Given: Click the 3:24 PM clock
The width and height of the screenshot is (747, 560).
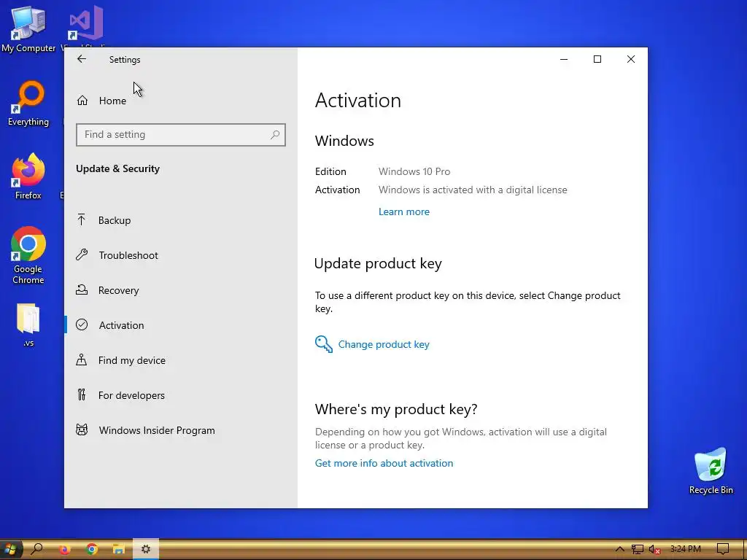Looking at the screenshot, I should click(686, 549).
